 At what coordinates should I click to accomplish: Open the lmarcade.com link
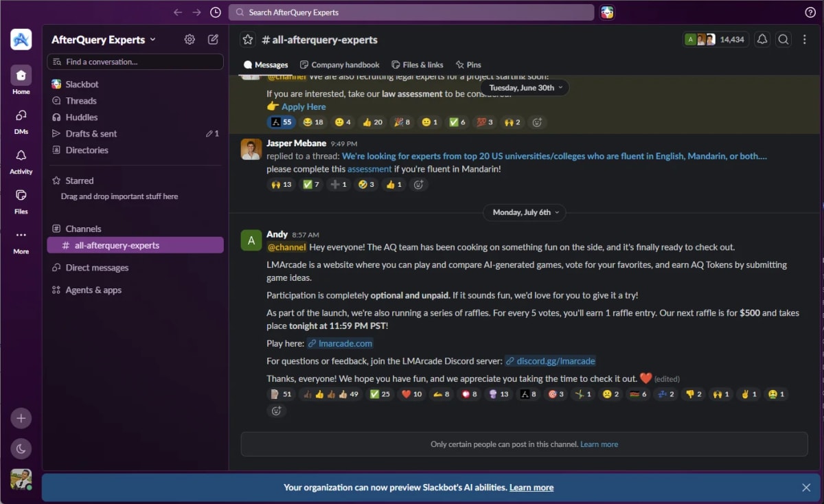pyautogui.click(x=340, y=343)
